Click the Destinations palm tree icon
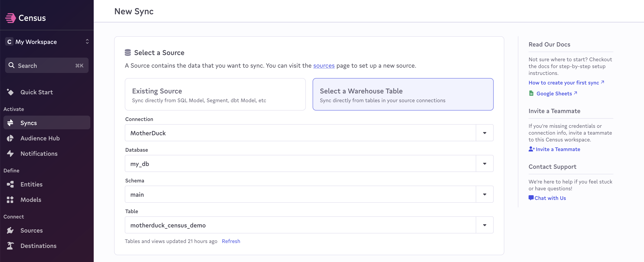 (x=10, y=246)
